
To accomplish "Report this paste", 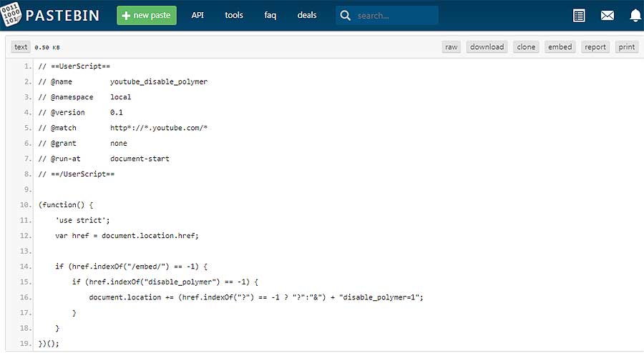I will coord(595,46).
